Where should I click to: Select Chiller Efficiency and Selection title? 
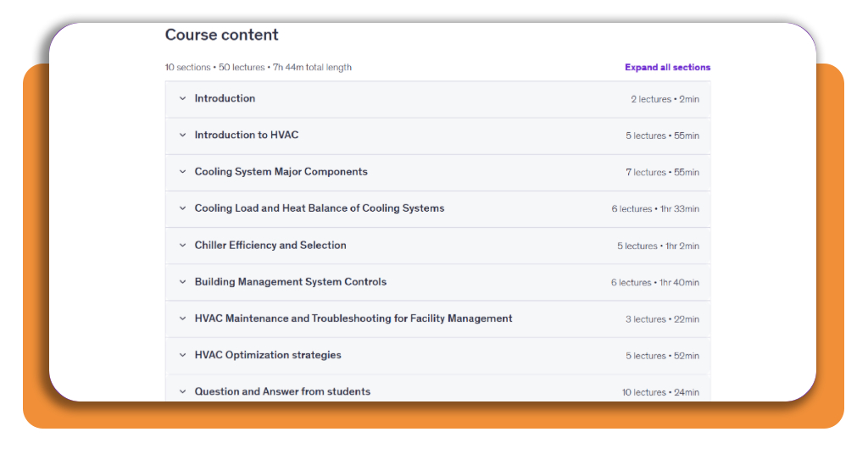pos(270,245)
